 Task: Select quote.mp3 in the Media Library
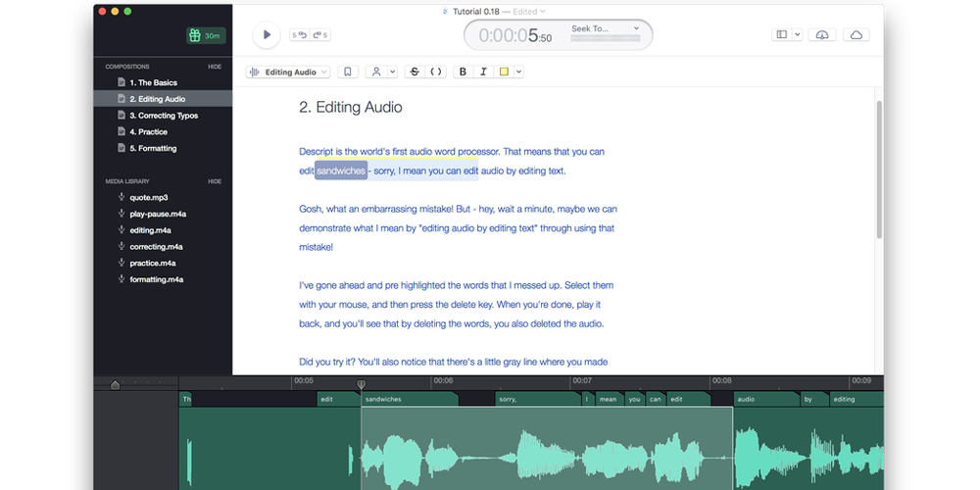[x=149, y=198]
